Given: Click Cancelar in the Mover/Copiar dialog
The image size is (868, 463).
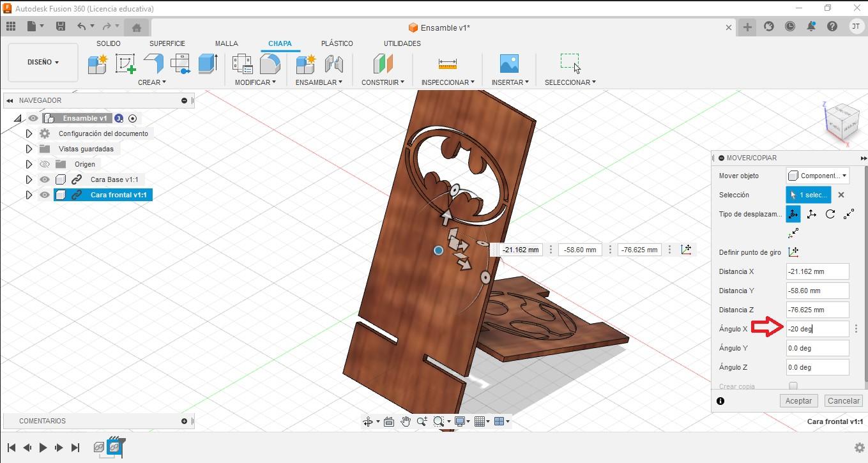Looking at the screenshot, I should coord(843,400).
